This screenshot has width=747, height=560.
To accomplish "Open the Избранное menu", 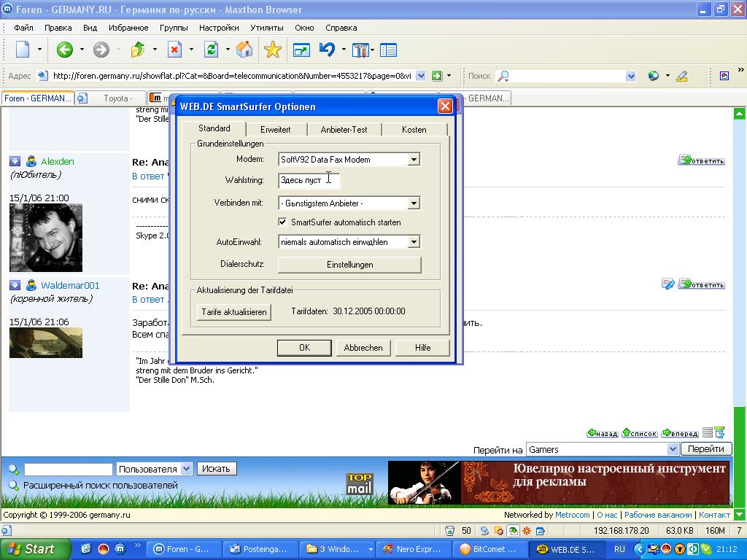I will [128, 28].
